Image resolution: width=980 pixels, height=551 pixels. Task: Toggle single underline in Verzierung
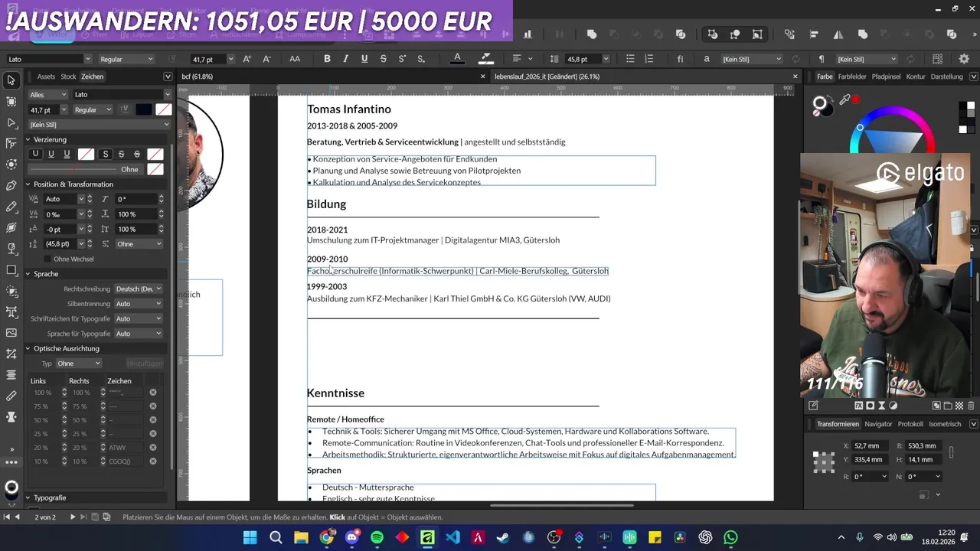51,154
